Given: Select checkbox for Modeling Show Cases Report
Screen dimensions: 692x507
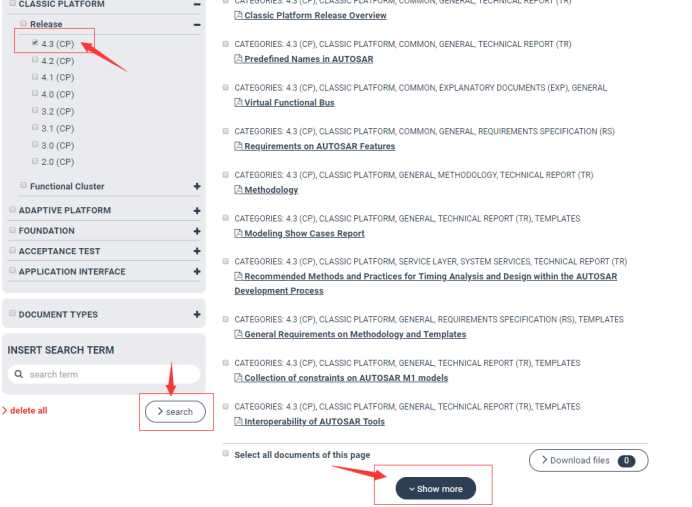Looking at the screenshot, I should click(226, 218).
